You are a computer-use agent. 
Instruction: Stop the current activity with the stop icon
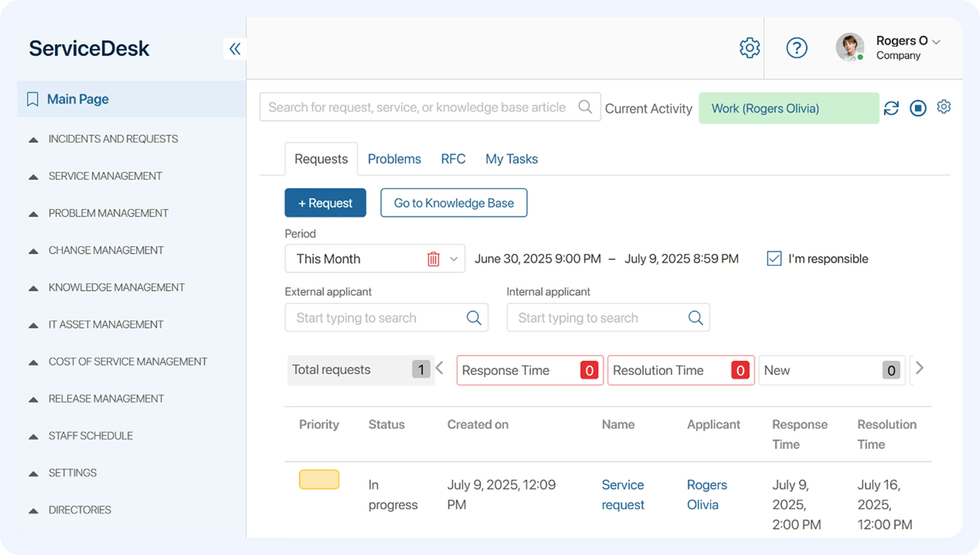coord(918,108)
